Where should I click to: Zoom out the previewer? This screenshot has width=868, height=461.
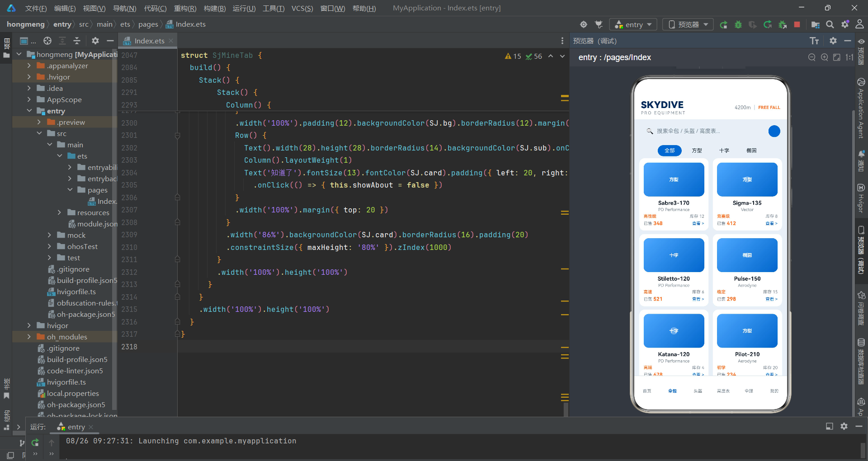[x=812, y=57]
